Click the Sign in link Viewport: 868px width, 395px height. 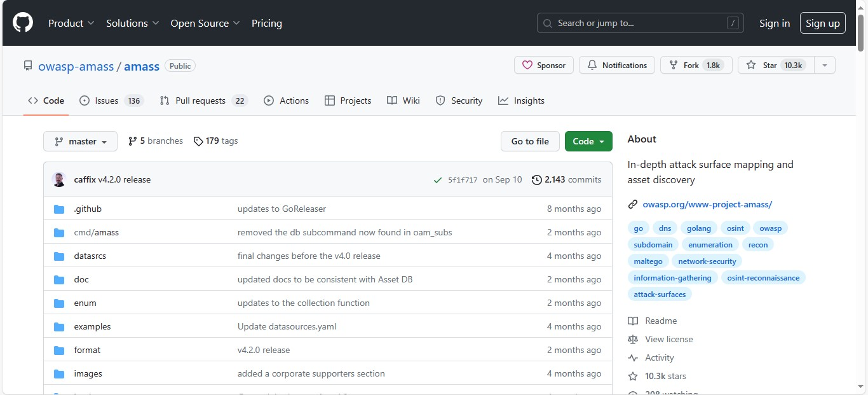(x=775, y=23)
